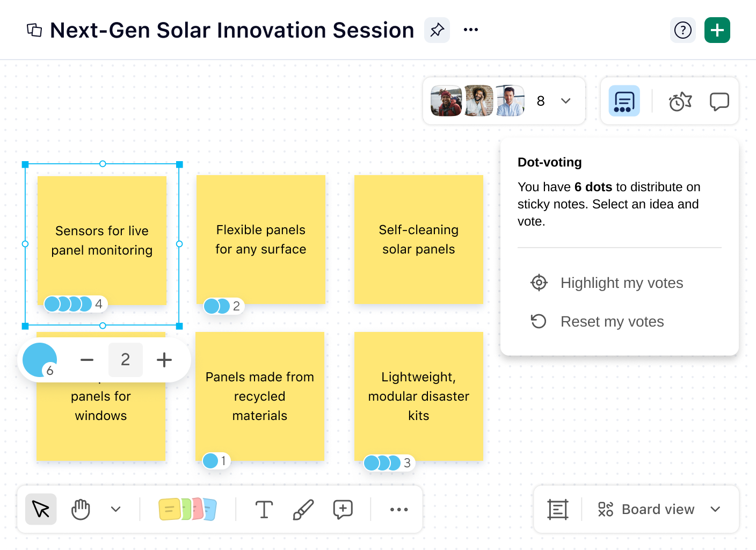The height and width of the screenshot is (550, 756).
Task: Open the sticky note tool
Action: click(x=187, y=509)
